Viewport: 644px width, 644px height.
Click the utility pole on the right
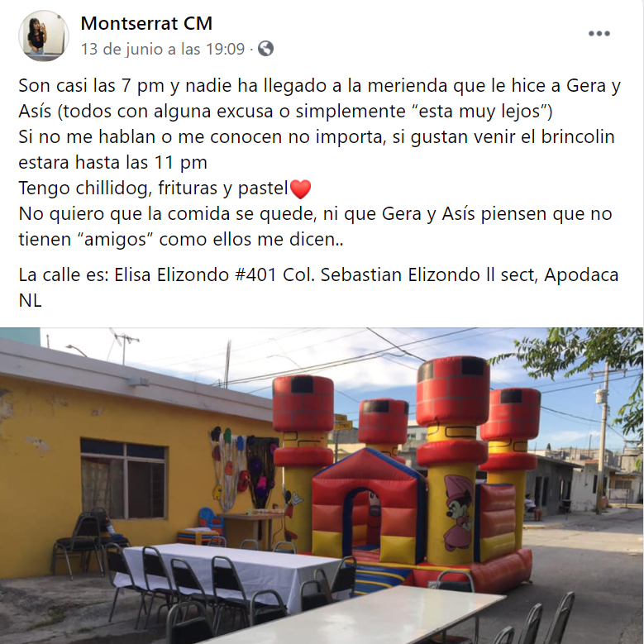tap(603, 436)
